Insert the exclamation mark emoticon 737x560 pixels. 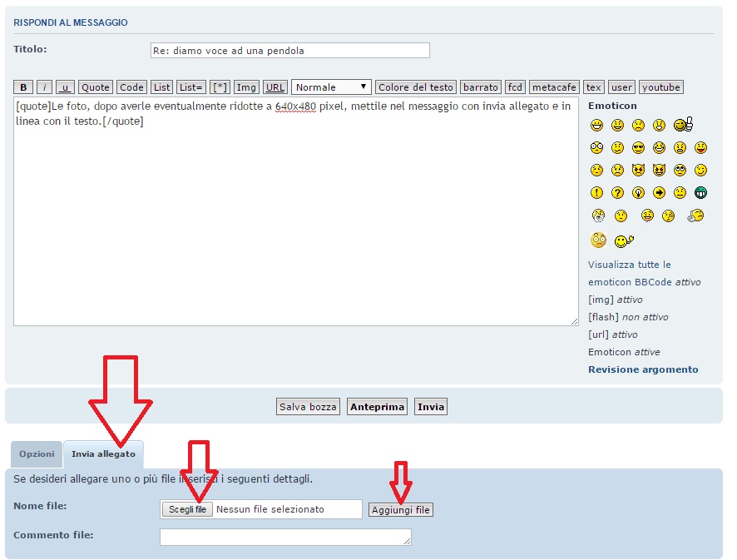(x=596, y=193)
